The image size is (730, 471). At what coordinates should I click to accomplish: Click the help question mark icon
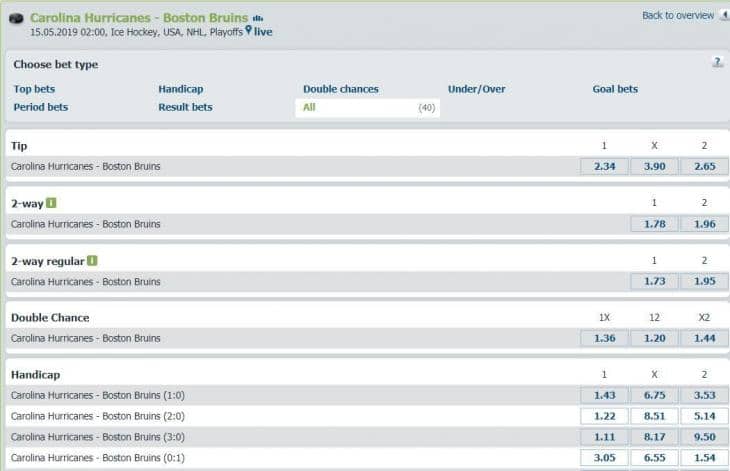click(717, 62)
